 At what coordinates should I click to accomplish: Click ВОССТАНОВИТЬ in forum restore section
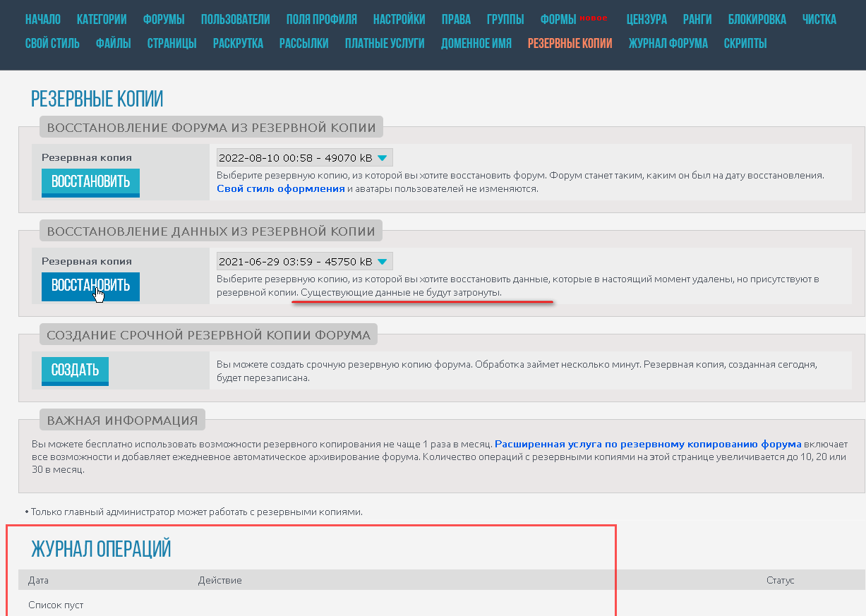(90, 182)
